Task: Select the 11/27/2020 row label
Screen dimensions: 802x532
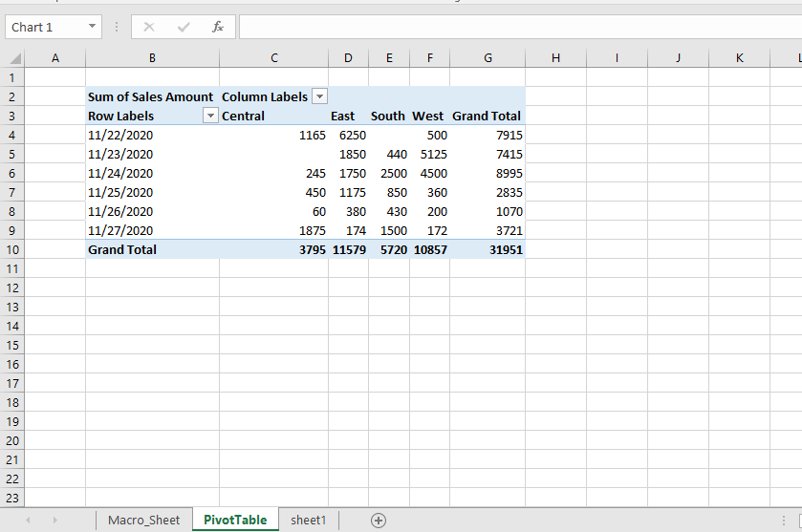Action: tap(152, 230)
